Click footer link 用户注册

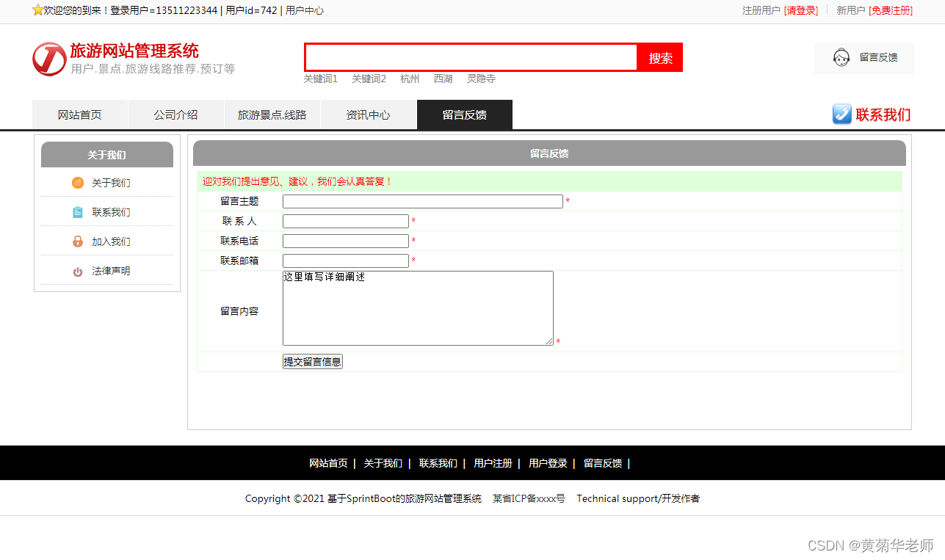[x=493, y=463]
